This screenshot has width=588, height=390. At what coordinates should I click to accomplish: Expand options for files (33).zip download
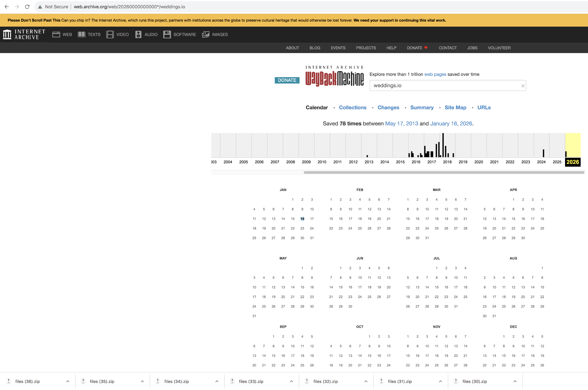(291, 381)
